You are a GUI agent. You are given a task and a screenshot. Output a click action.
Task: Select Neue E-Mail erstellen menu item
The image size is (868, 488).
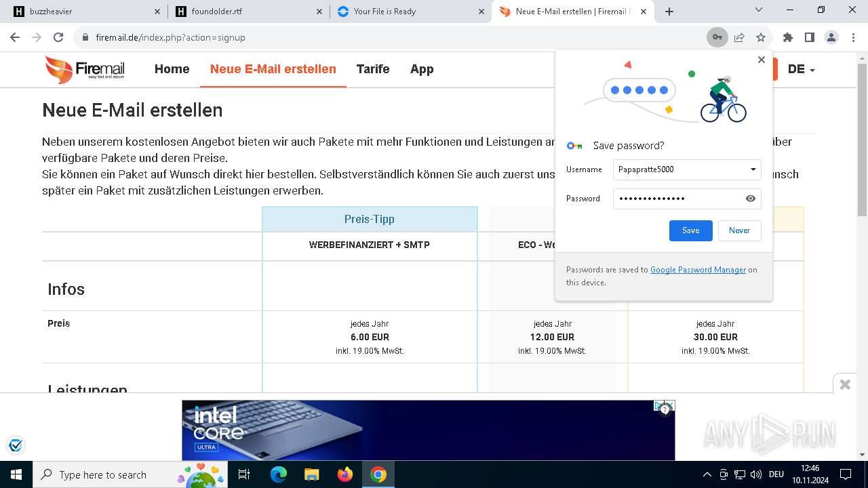pyautogui.click(x=273, y=69)
